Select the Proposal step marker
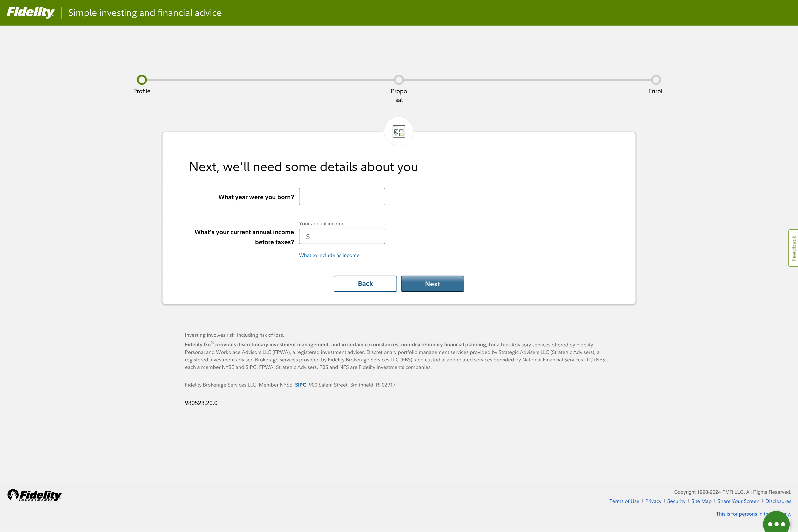798x532 pixels. tap(399, 80)
